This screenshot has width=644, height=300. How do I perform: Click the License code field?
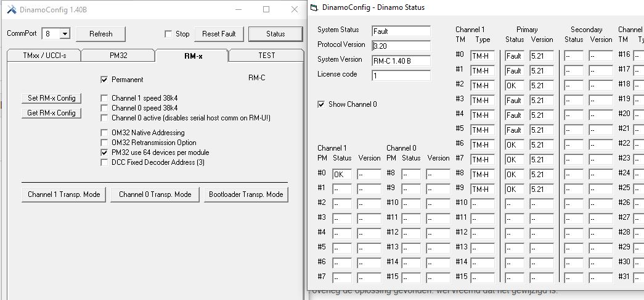401,75
